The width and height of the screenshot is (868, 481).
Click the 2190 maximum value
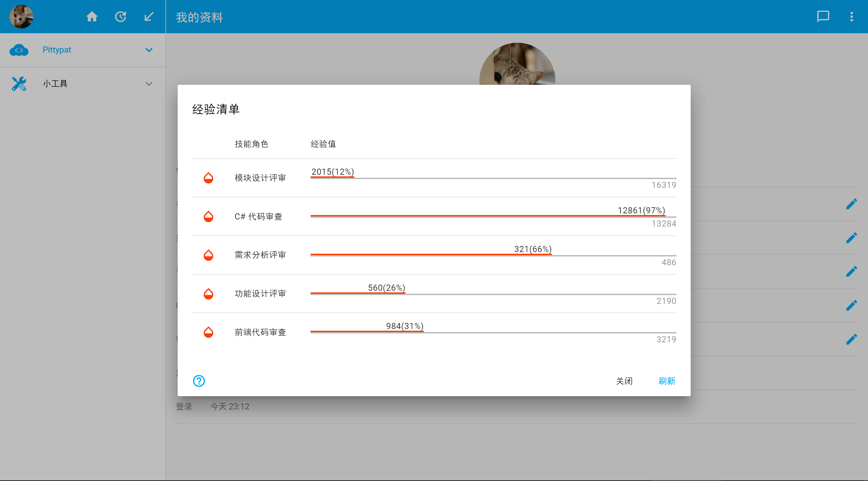tap(666, 301)
